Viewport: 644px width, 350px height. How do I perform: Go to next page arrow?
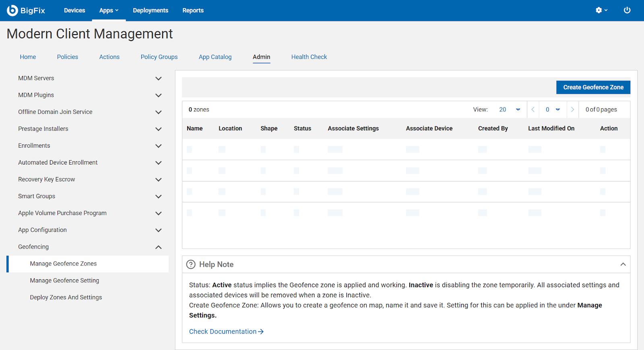[572, 109]
